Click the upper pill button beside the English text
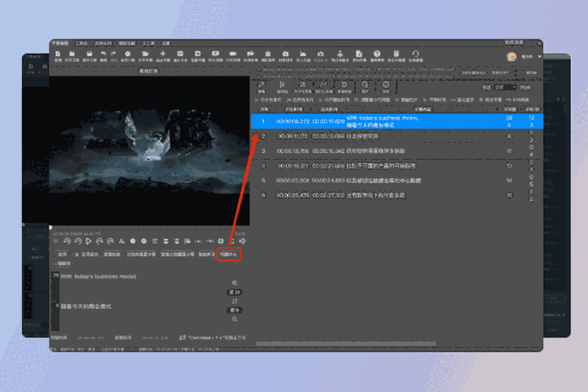This screenshot has width=588, height=392. click(234, 292)
